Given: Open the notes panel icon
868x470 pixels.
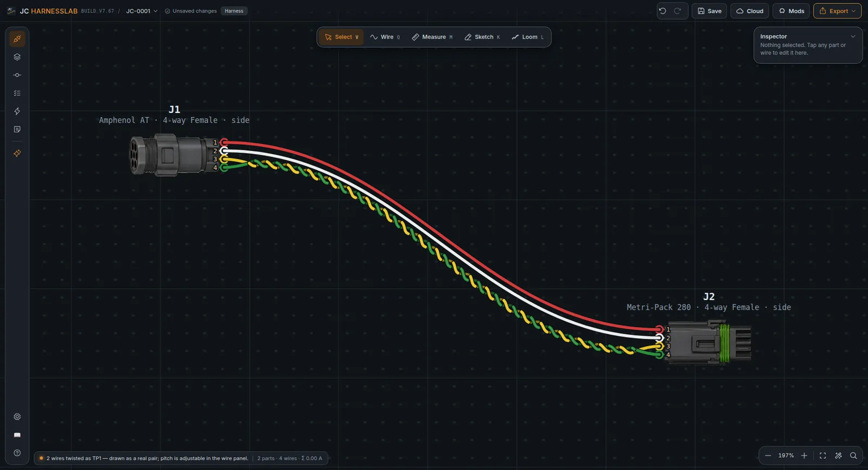Looking at the screenshot, I should [17, 129].
